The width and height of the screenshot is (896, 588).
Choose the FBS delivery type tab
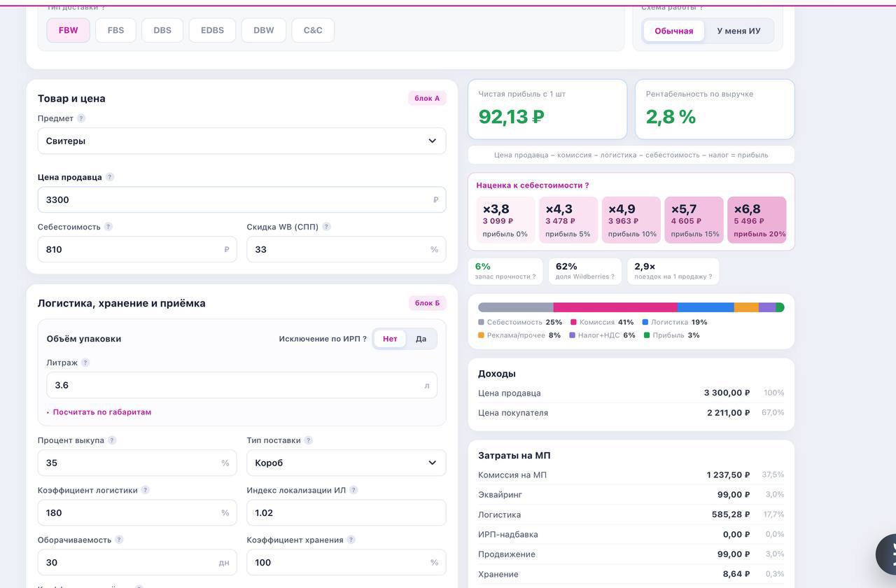(115, 30)
